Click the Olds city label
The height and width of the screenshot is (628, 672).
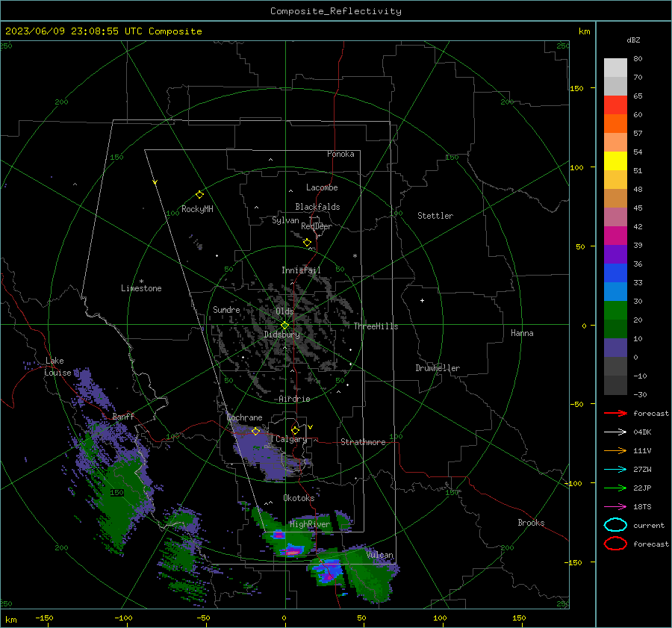284,311
